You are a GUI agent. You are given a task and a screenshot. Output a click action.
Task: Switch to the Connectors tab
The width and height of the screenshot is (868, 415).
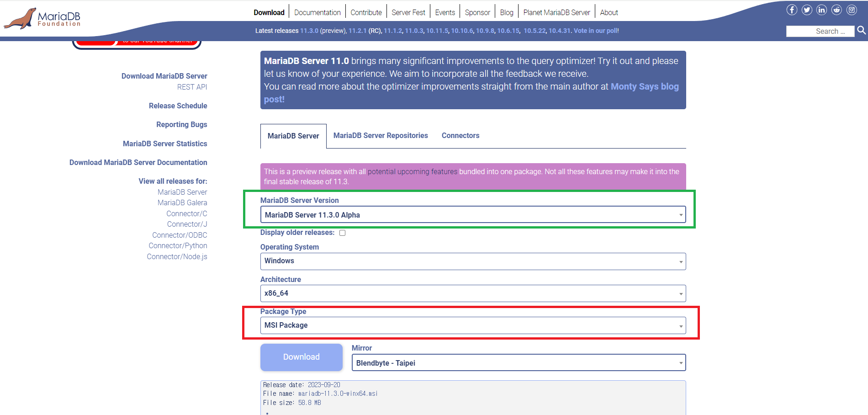(x=460, y=135)
